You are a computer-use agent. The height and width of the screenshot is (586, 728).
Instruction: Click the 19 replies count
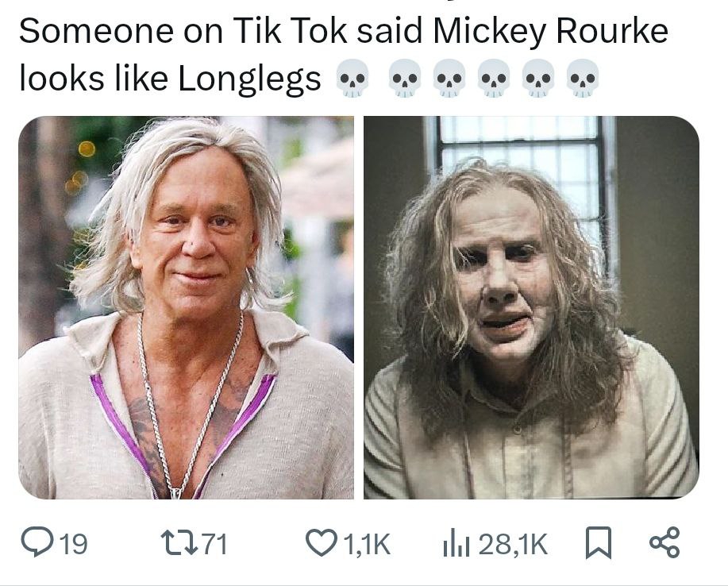(x=74, y=543)
